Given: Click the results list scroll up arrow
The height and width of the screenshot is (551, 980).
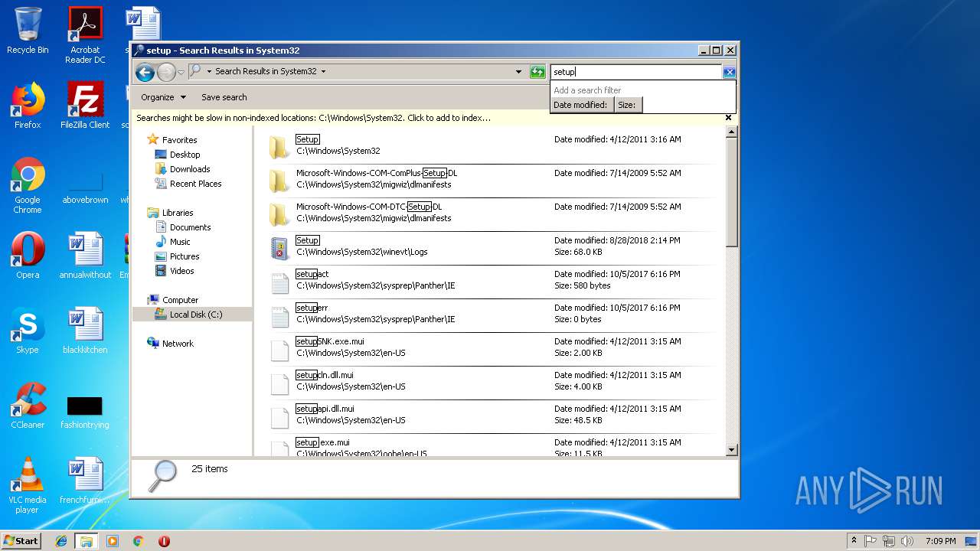Looking at the screenshot, I should pos(731,133).
